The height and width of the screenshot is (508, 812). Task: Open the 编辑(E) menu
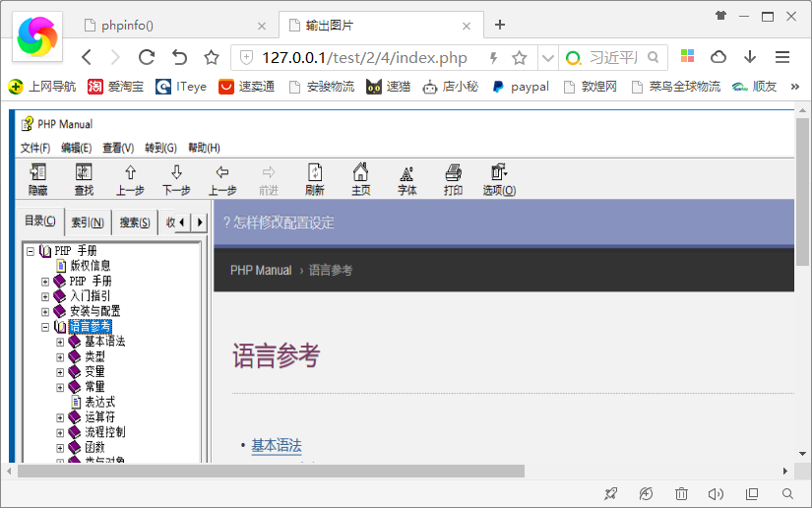point(77,148)
